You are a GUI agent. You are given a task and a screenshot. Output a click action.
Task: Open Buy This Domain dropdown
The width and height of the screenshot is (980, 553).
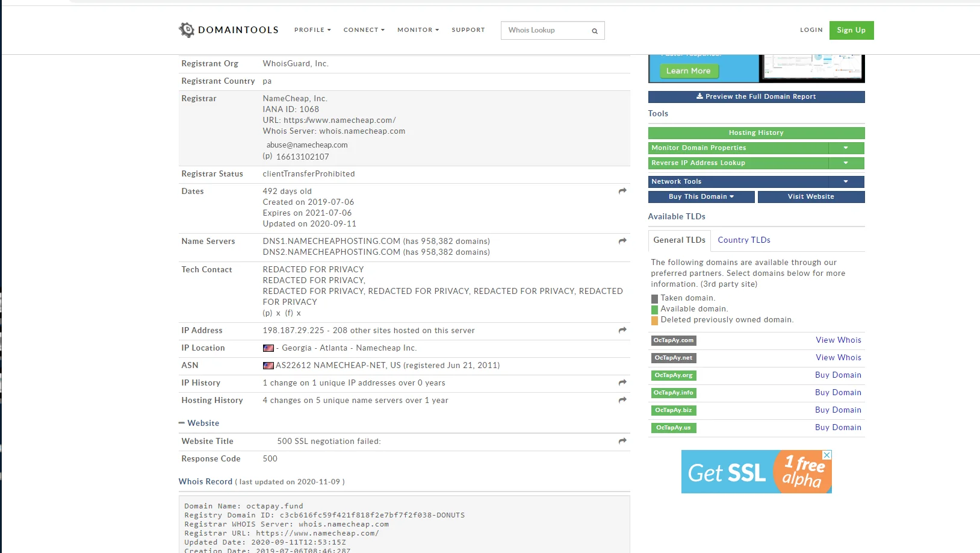[x=701, y=196]
